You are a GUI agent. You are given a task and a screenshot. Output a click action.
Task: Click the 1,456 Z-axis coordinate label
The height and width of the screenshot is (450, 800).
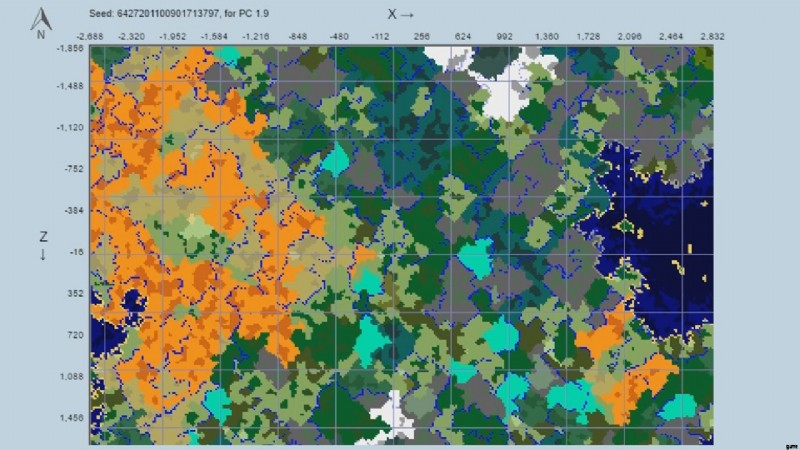(71, 418)
